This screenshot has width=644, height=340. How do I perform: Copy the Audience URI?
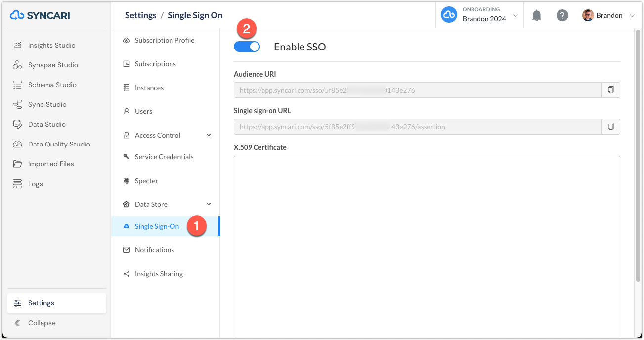[611, 90]
